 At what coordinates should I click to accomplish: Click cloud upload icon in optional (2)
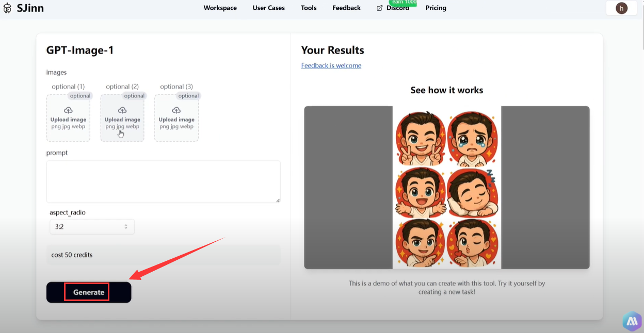pos(122,110)
